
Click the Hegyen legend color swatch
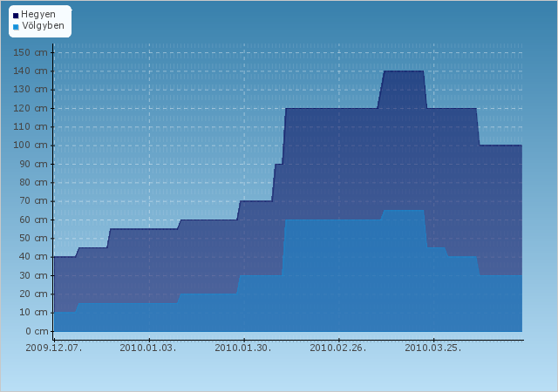[x=16, y=16]
